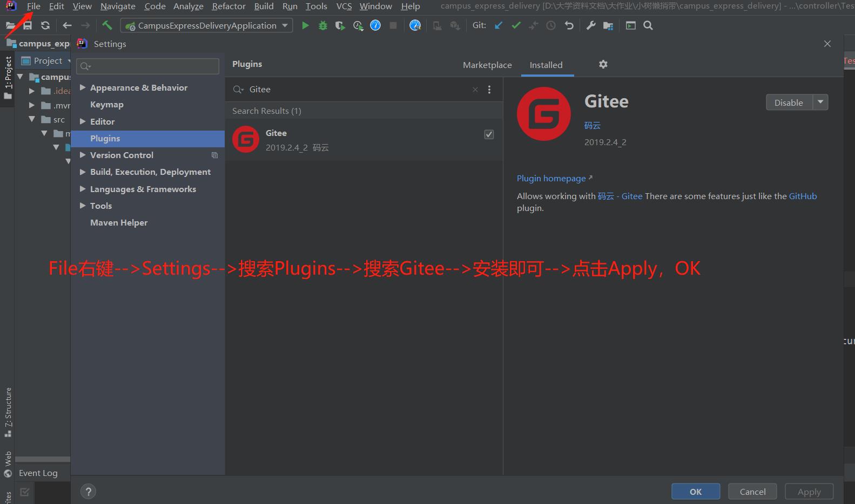
Task: Click the Git Commit green checkmark
Action: (x=516, y=25)
